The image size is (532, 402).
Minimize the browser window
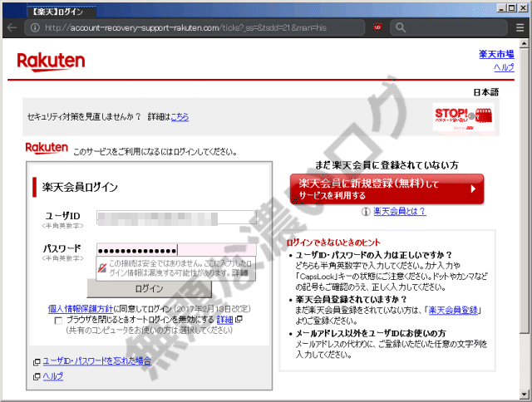502,7
